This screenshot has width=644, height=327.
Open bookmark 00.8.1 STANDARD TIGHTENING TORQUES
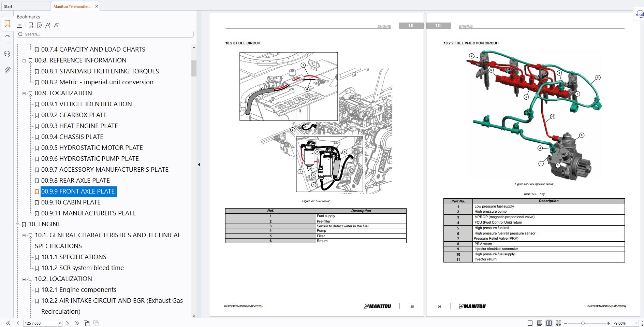coord(100,71)
